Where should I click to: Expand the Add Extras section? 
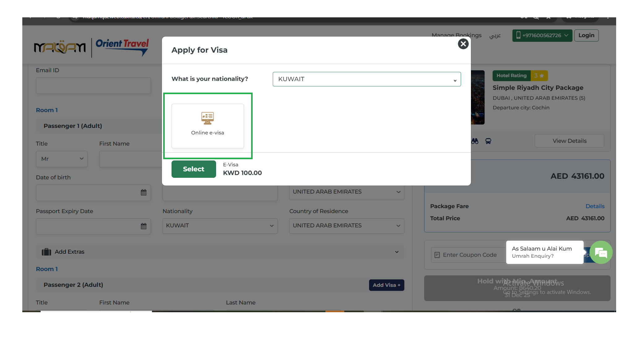tap(397, 252)
